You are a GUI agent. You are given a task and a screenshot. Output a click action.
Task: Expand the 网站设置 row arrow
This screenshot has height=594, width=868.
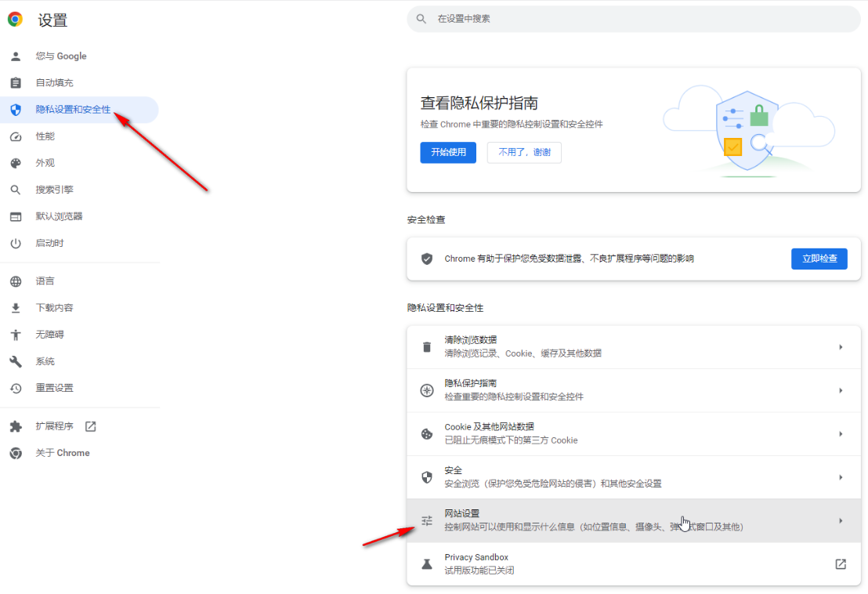[x=841, y=521]
